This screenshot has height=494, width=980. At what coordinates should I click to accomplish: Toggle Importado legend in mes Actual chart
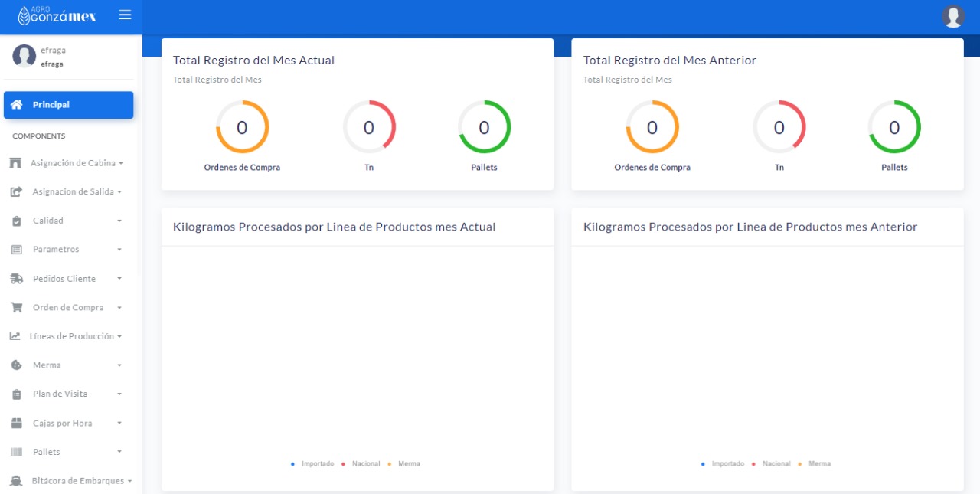312,464
